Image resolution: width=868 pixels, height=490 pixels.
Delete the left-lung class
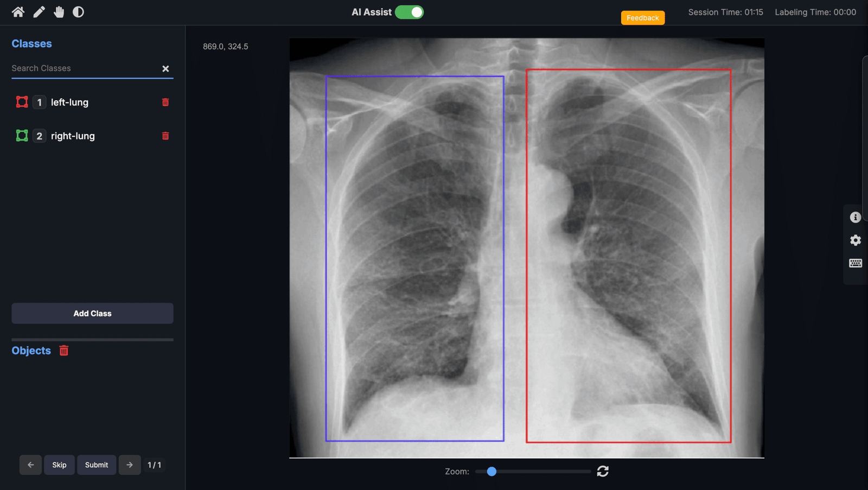click(165, 102)
